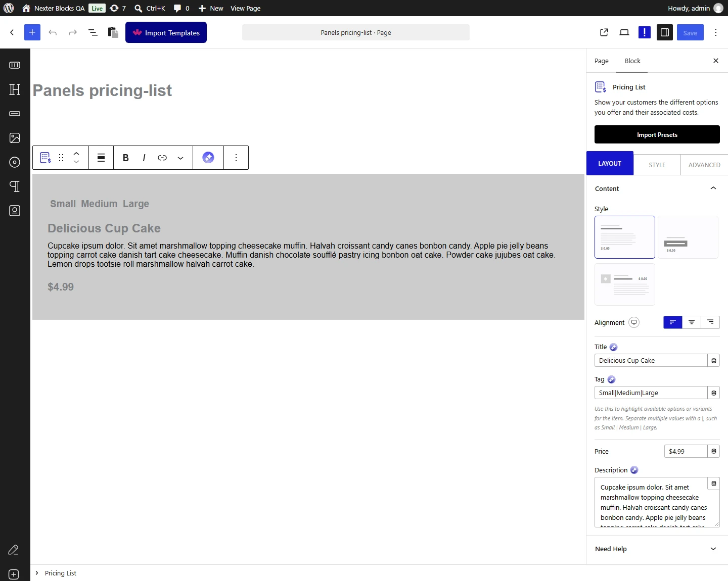Select the STYLE tab

pos(657,165)
